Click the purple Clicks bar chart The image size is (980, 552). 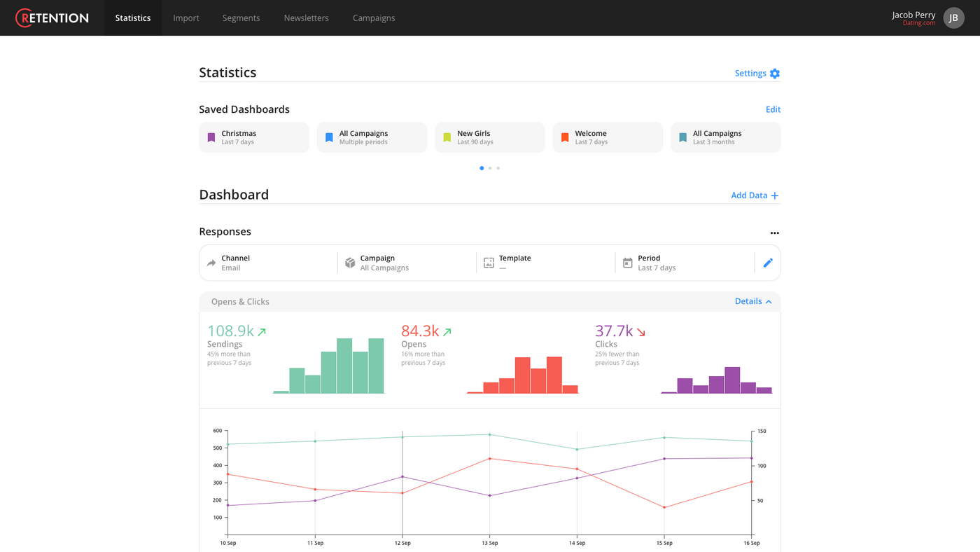point(716,380)
